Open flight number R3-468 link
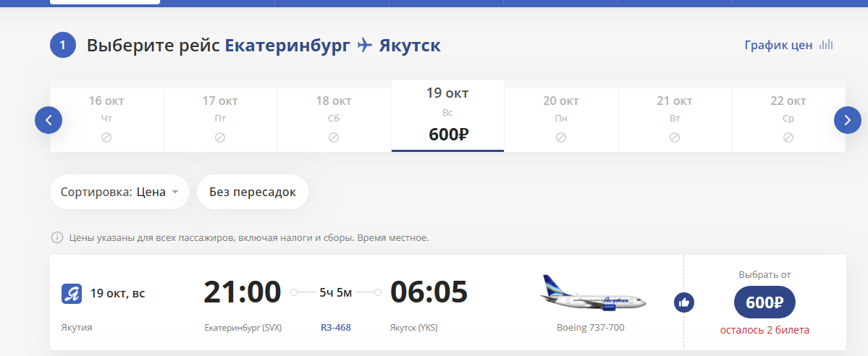 (x=336, y=328)
